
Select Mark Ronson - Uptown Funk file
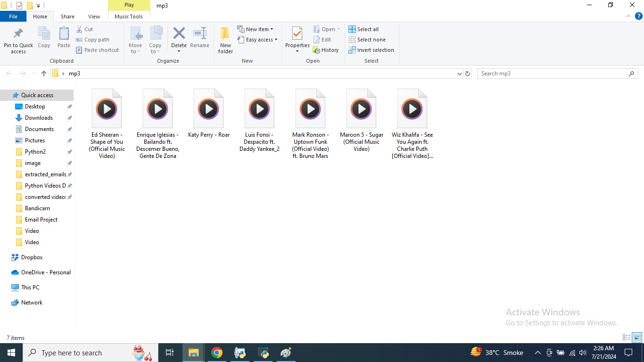310,124
